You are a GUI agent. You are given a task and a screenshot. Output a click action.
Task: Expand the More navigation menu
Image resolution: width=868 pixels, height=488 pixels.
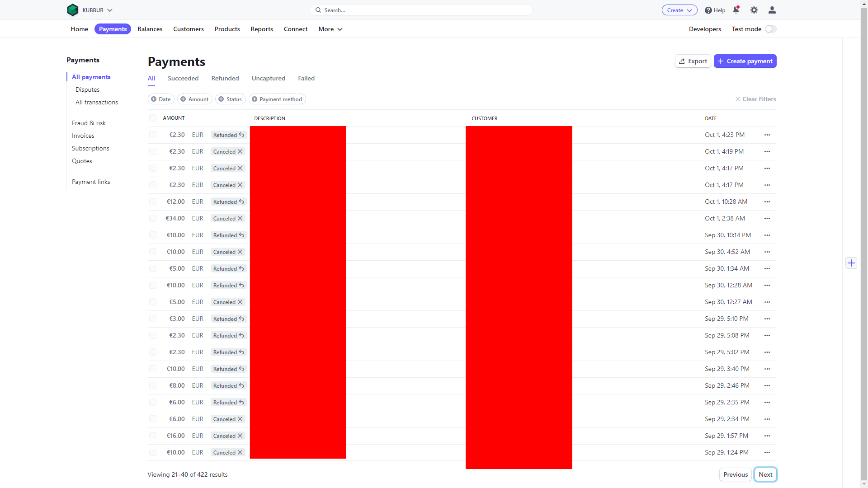(x=330, y=29)
